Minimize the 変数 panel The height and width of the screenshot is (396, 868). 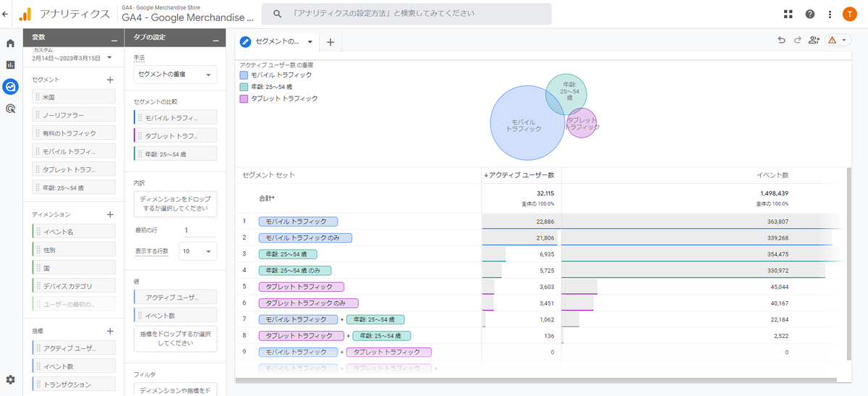pos(114,41)
